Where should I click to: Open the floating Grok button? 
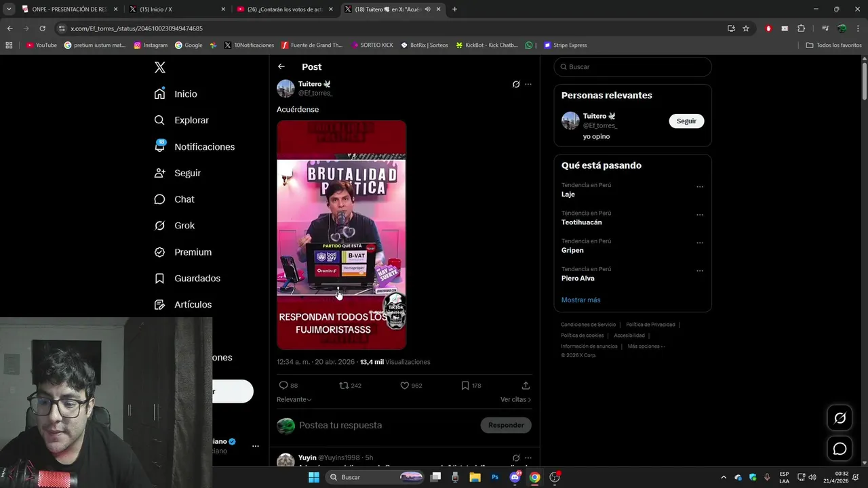[x=840, y=418]
